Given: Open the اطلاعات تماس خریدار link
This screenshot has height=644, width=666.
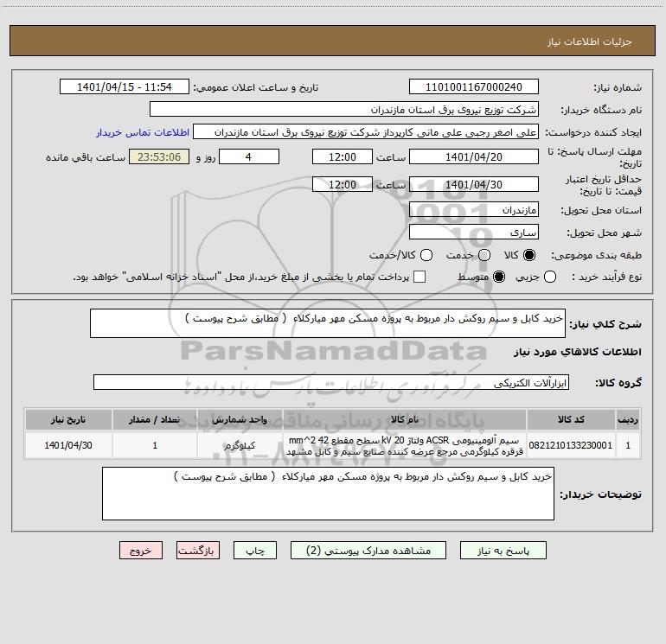Looking at the screenshot, I should coord(143,132).
